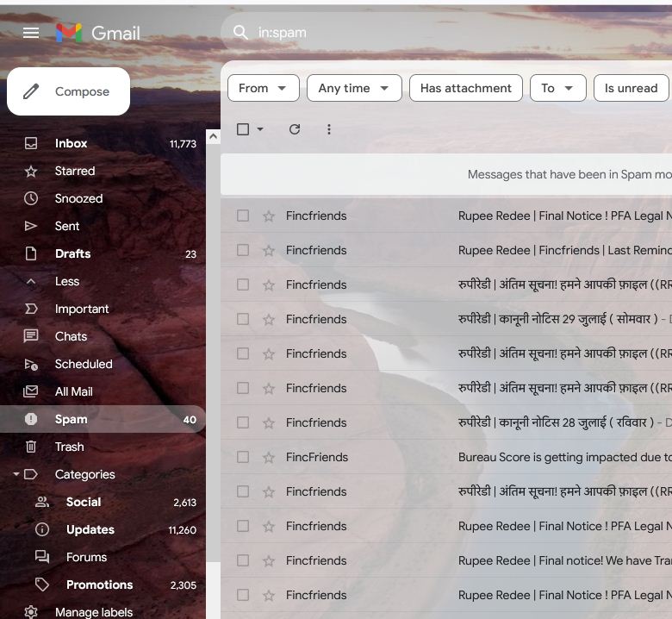This screenshot has width=672, height=619.
Task: Open Manage labels gear icon
Action: click(x=31, y=612)
